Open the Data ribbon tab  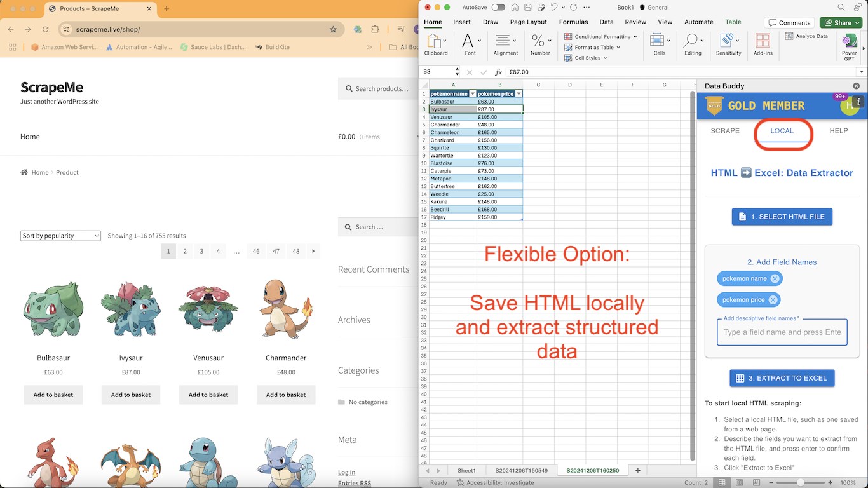click(606, 22)
